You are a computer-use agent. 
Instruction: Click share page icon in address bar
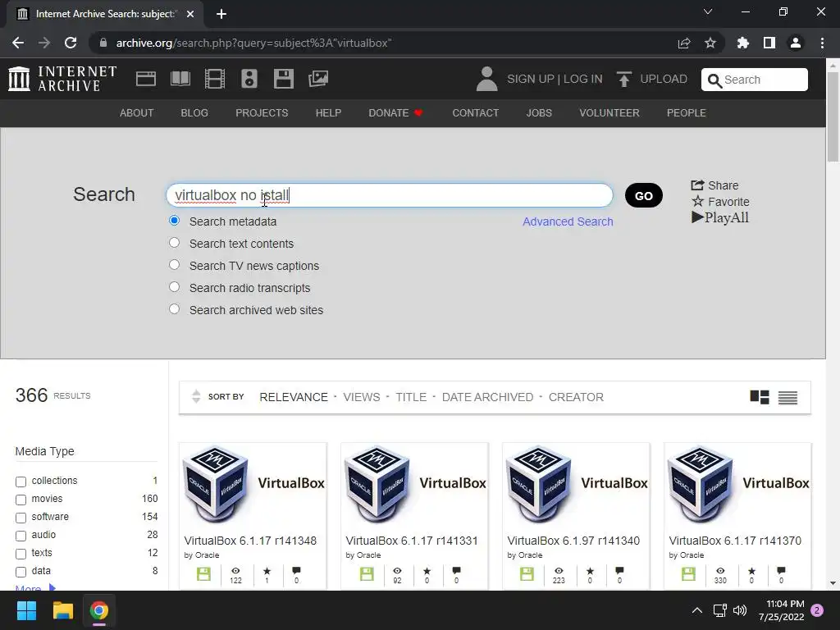(684, 43)
